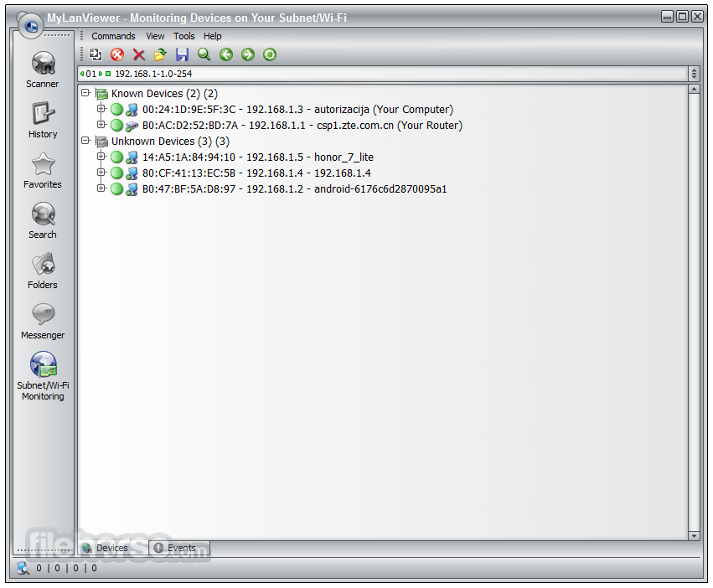The height and width of the screenshot is (588, 713).
Task: Click the scrollbar down arrow
Action: click(694, 536)
